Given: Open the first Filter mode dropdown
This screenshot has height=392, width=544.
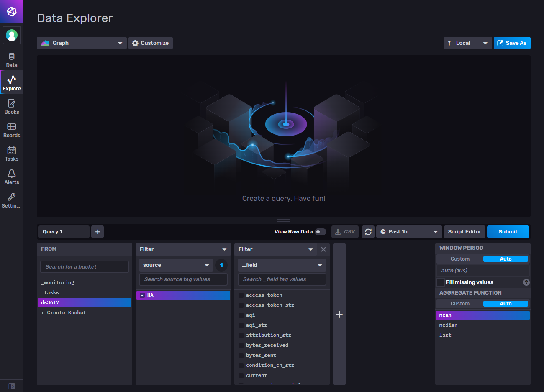Looking at the screenshot, I should point(183,249).
